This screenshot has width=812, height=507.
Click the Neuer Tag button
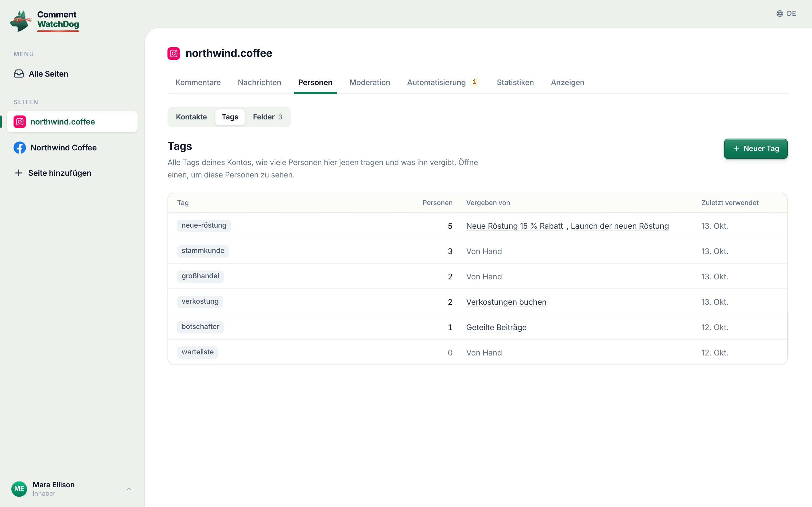pyautogui.click(x=756, y=148)
